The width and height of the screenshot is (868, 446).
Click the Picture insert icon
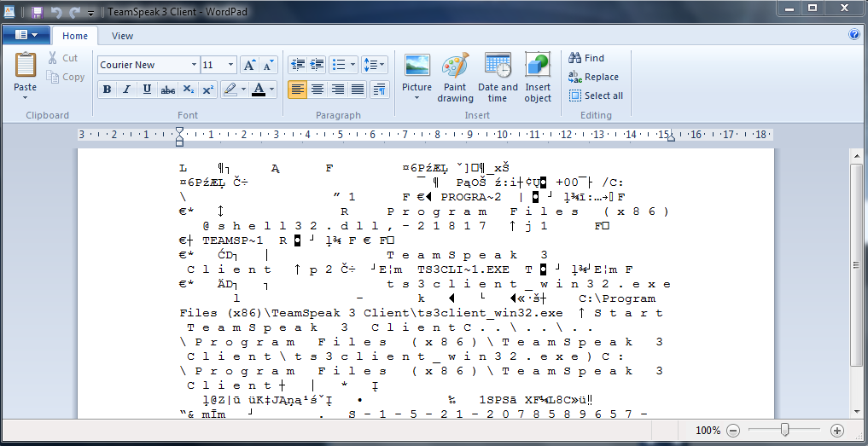[x=417, y=66]
